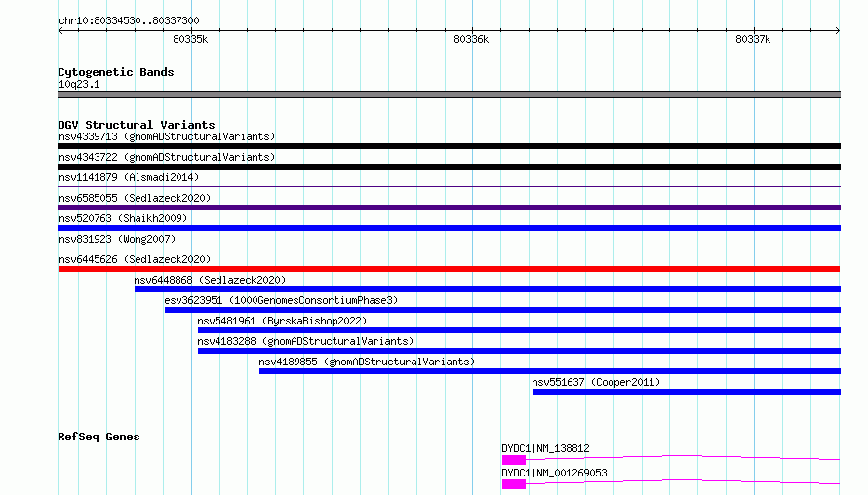
Task: Click the nsv4339713 gnomAD variant label
Action: (x=167, y=136)
